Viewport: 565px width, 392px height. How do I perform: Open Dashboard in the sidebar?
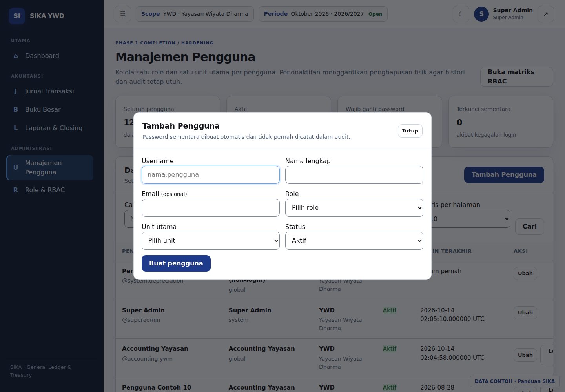pyautogui.click(x=50, y=56)
